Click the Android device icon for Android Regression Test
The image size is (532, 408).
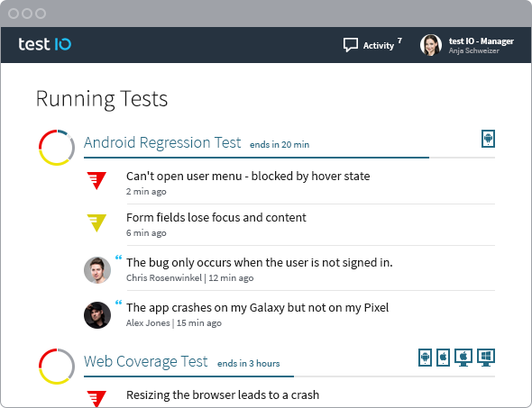[488, 139]
